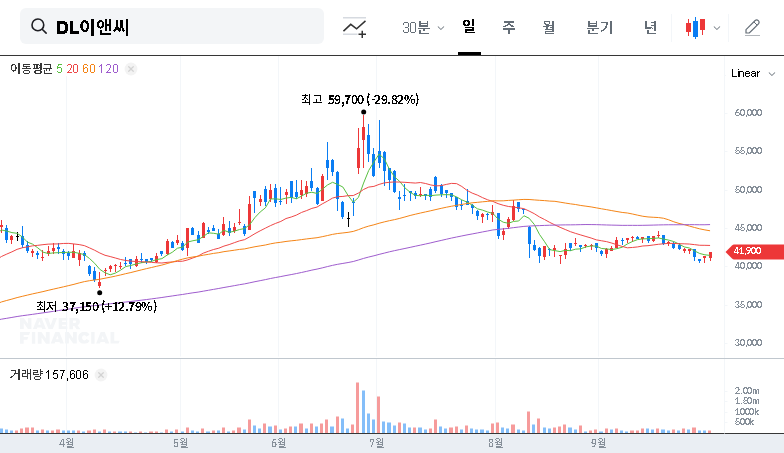Select the 일 daily tab
Image resolution: width=784 pixels, height=453 pixels.
pos(469,26)
